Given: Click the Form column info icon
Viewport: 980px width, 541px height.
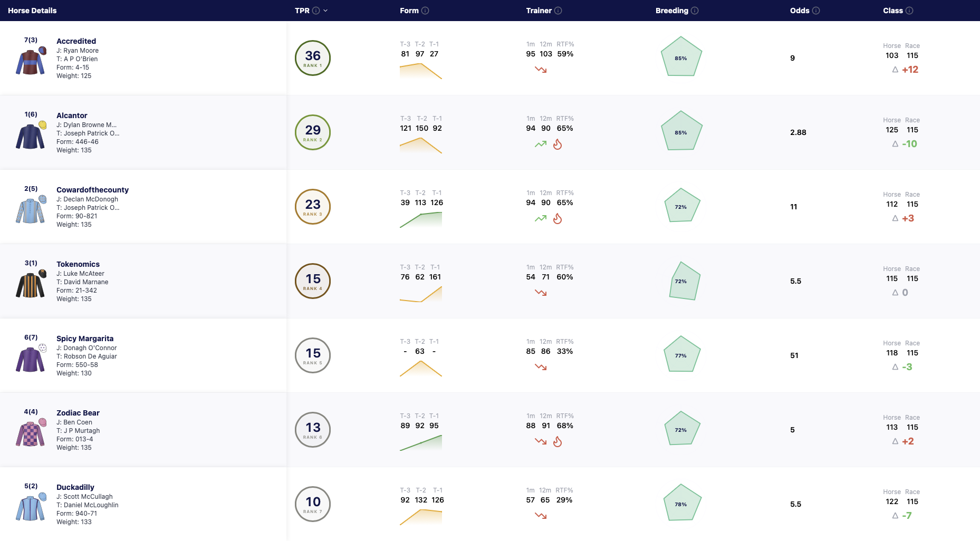Looking at the screenshot, I should tap(425, 11).
